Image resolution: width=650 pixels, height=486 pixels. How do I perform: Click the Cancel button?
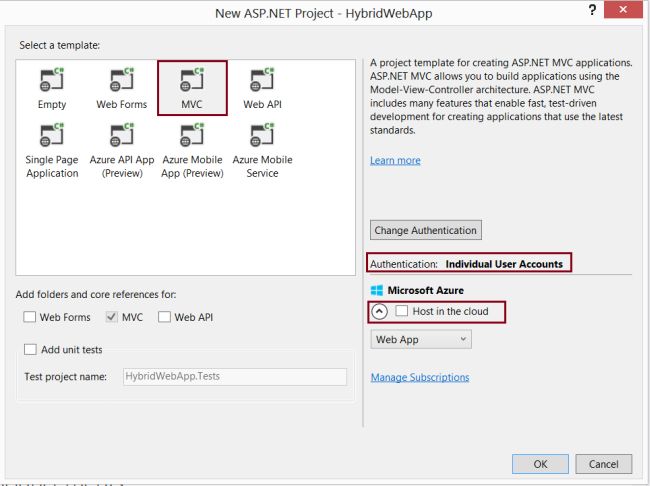tap(604, 464)
